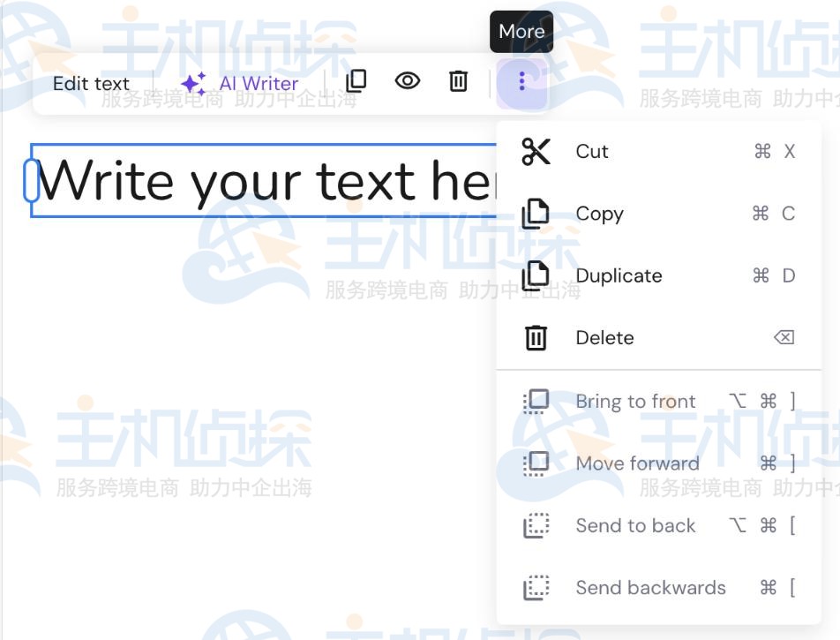Screen dimensions: 840x640
Task: Choose Send backwards from the menu
Action: click(x=650, y=587)
